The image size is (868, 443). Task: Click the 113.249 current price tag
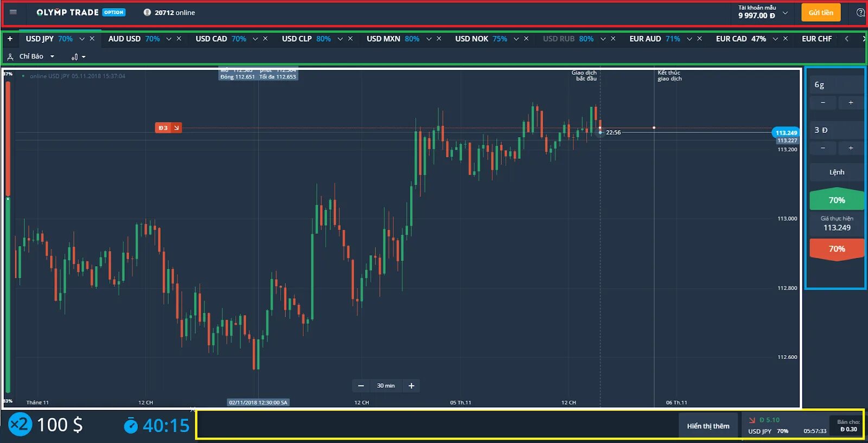coord(786,132)
